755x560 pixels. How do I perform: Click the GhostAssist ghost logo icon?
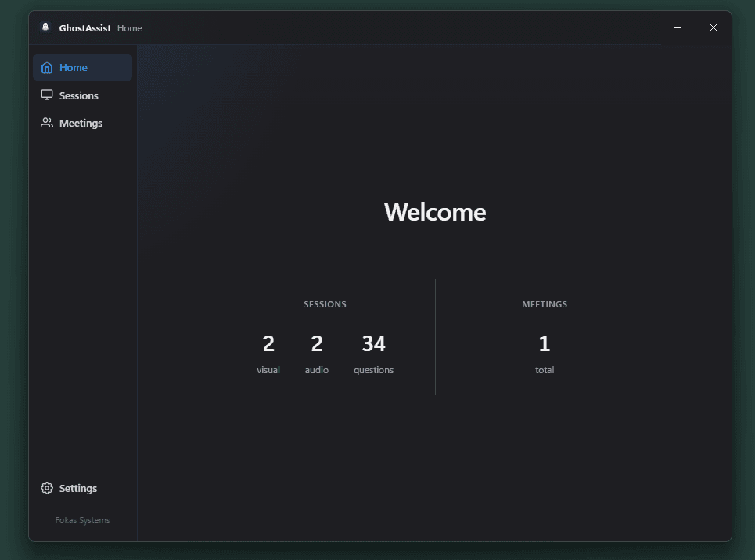pos(45,27)
